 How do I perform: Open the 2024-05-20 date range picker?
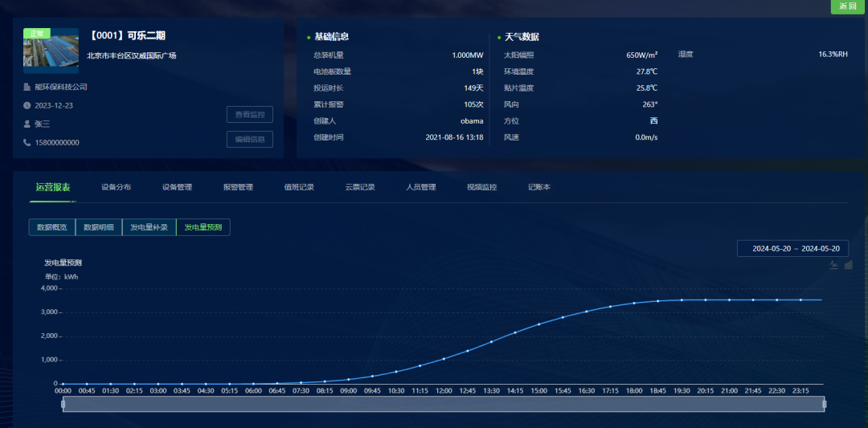tap(792, 249)
